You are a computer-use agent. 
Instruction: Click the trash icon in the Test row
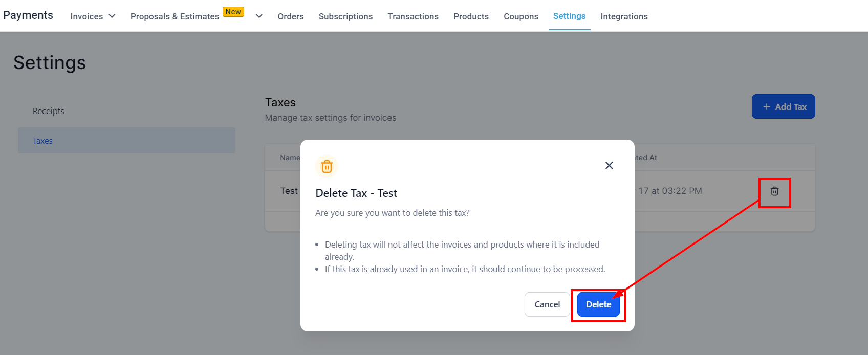point(774,191)
